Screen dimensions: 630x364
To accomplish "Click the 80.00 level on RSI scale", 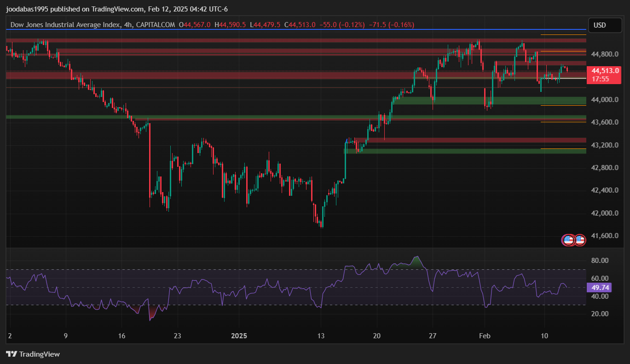I will tap(600, 261).
